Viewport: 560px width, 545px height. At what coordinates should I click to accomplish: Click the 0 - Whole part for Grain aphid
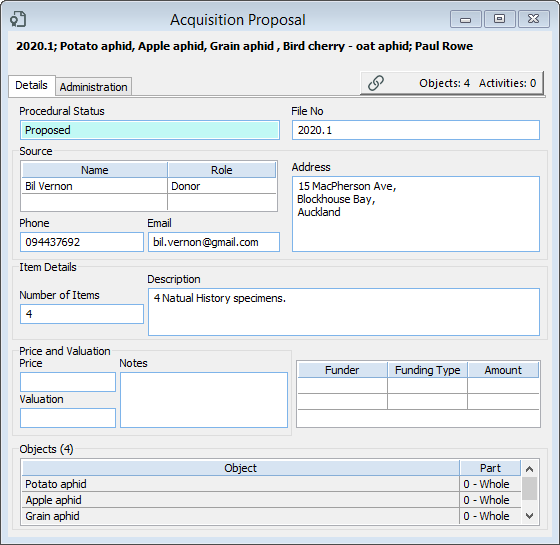pos(490,516)
